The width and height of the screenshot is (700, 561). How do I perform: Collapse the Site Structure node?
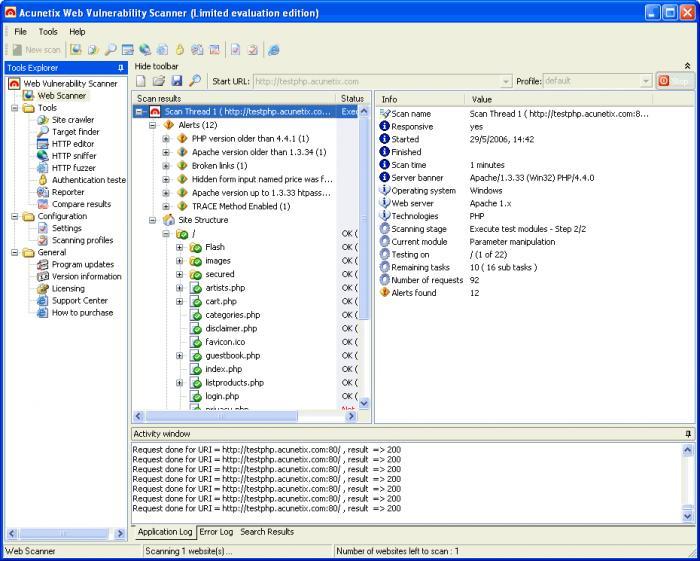coord(153,220)
